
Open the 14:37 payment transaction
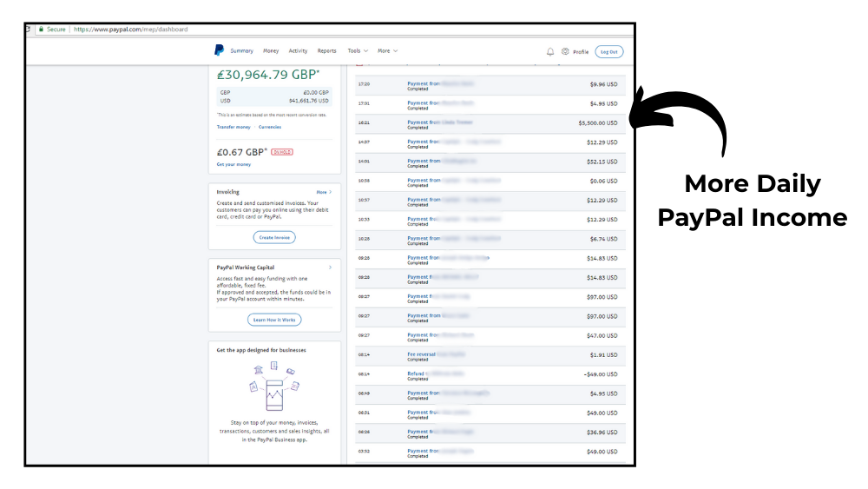pos(490,143)
